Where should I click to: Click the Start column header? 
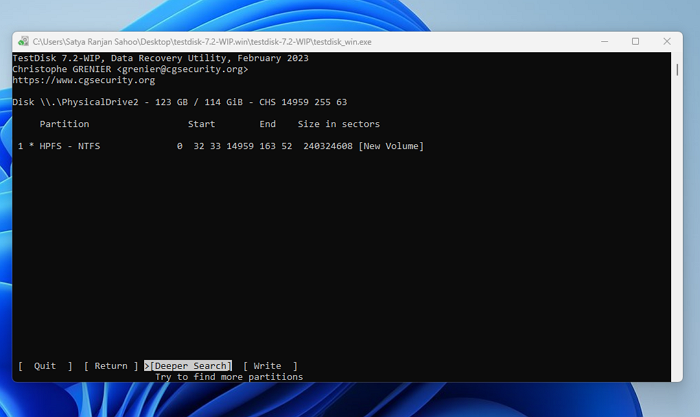tap(201, 124)
